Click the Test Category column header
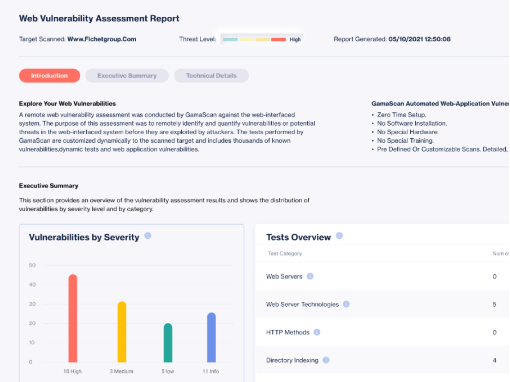The height and width of the screenshot is (382, 510). pos(285,254)
